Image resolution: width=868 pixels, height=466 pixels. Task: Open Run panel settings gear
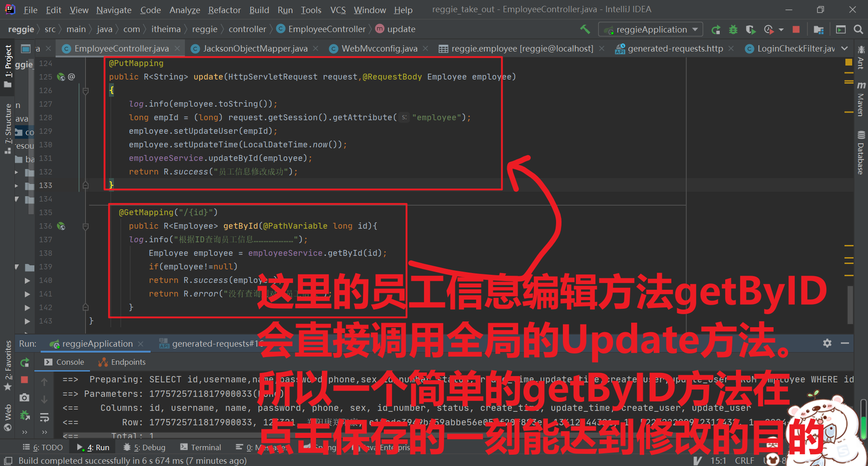(827, 343)
